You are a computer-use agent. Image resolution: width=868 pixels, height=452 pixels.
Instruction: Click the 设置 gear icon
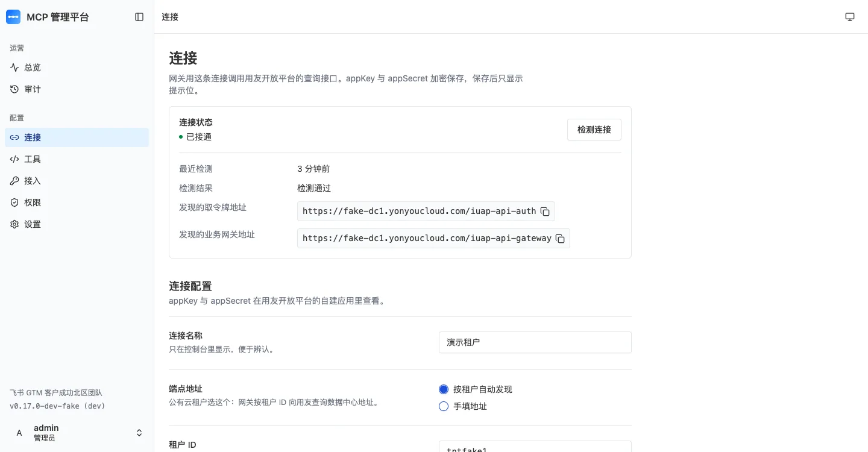(14, 224)
